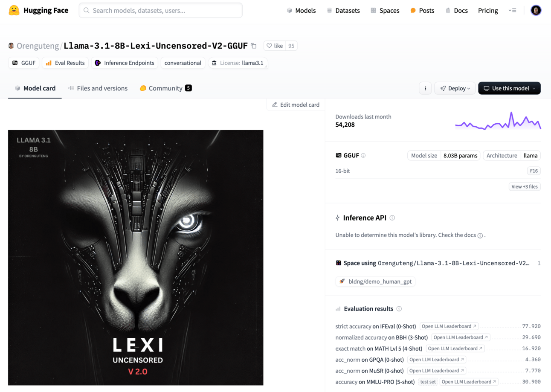Select the Eval Results tag
The image size is (551, 392).
[65, 63]
